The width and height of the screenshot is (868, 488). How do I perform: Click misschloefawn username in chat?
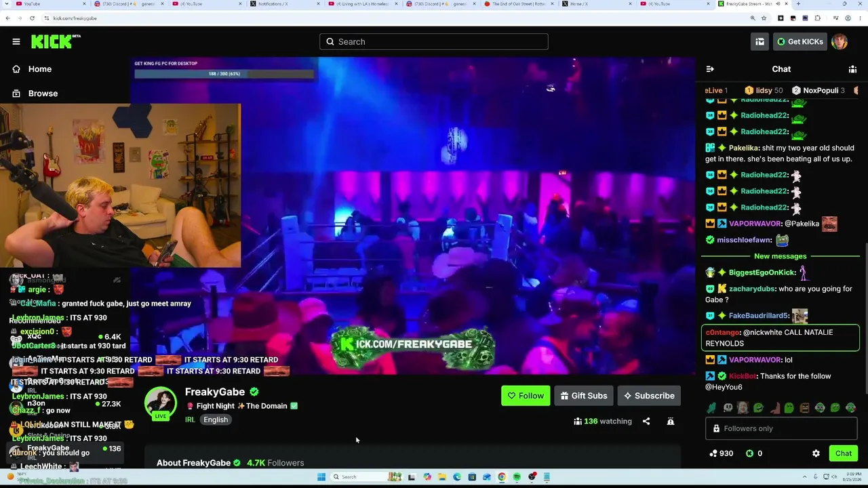tap(744, 240)
